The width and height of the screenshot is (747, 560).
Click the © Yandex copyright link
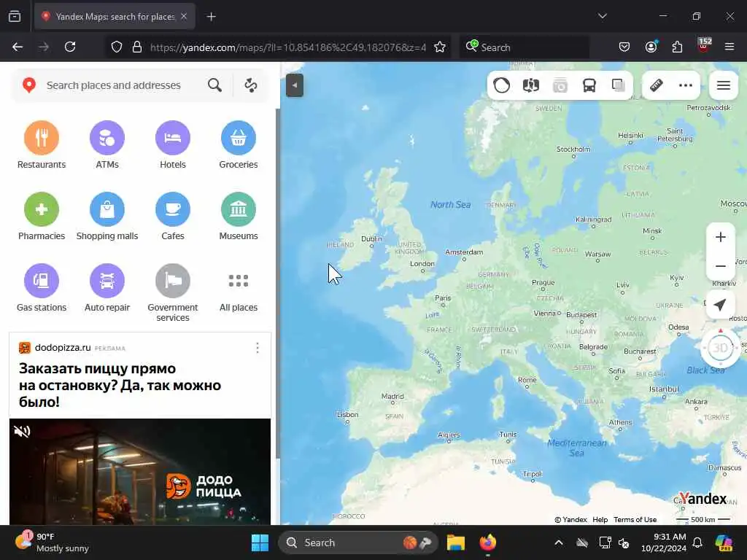570,519
